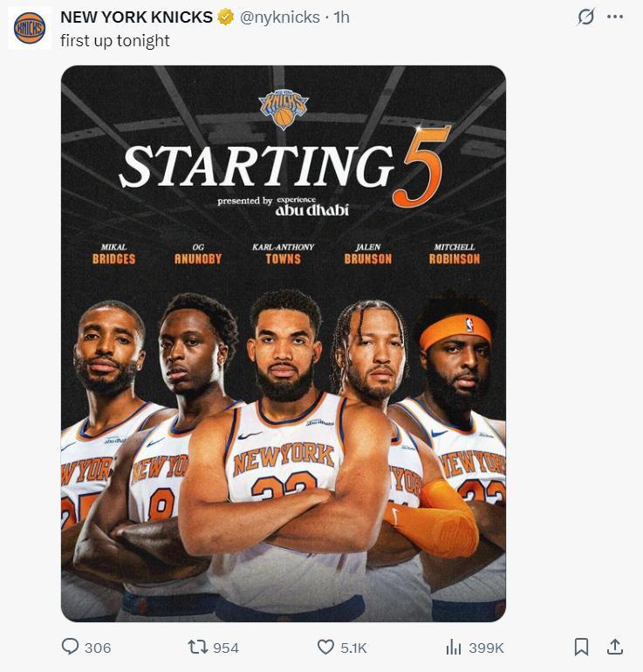Expand the three-dot more options menu
643x672 pixels.
614,17
